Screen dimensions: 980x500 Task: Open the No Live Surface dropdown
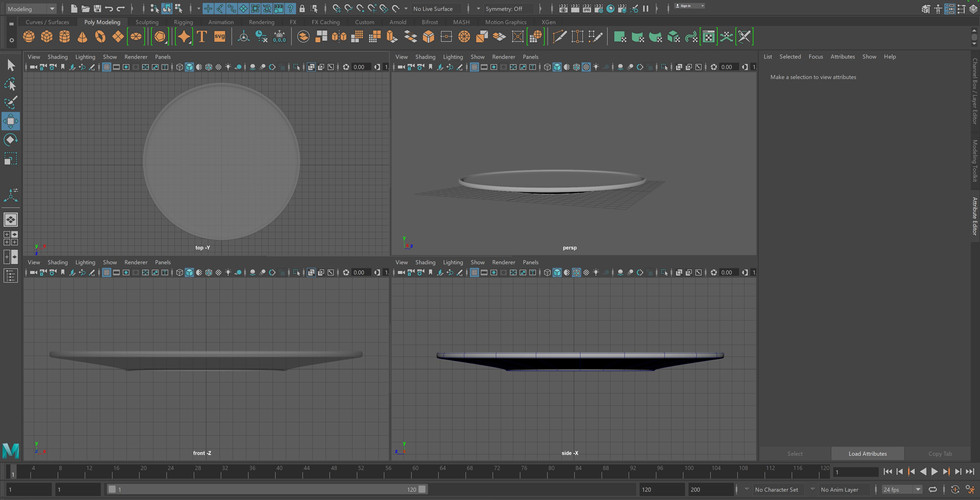tap(432, 9)
